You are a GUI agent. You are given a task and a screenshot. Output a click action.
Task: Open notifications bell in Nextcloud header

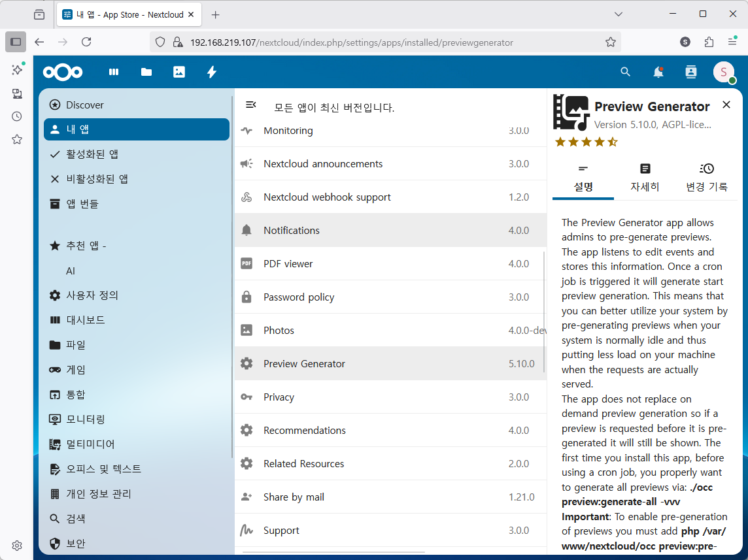click(x=658, y=72)
